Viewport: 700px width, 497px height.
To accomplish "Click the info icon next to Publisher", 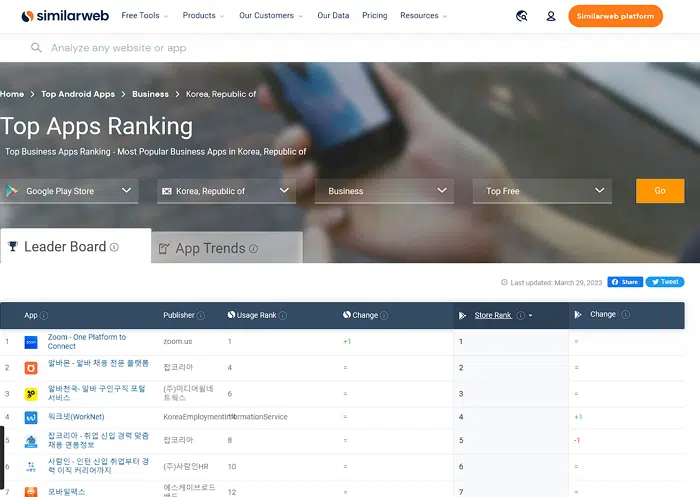I will pos(201,315).
